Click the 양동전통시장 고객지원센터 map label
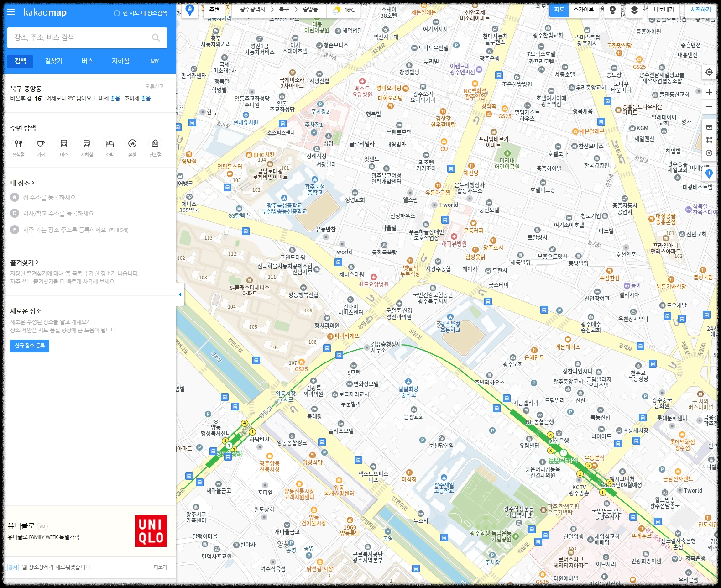721x588 pixels. tap(299, 494)
